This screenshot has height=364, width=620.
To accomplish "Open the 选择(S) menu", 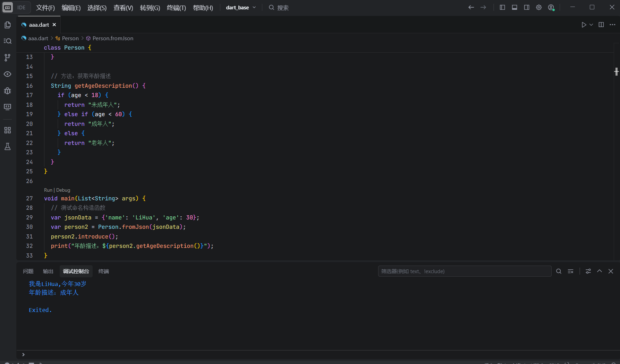I will 97,8.
